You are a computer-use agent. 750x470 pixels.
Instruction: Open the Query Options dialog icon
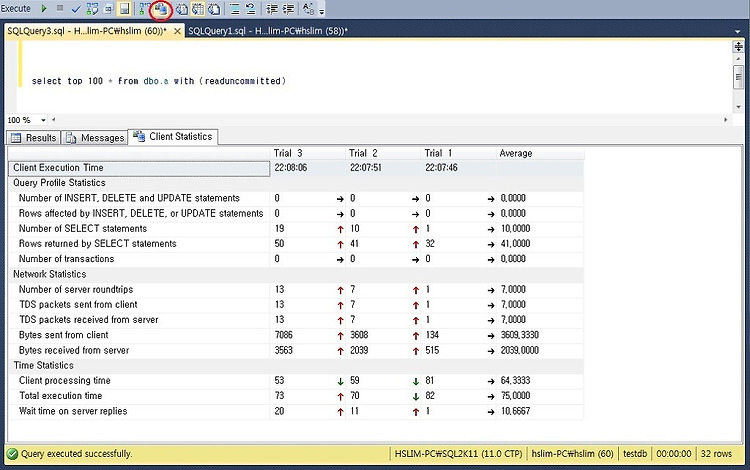point(109,9)
